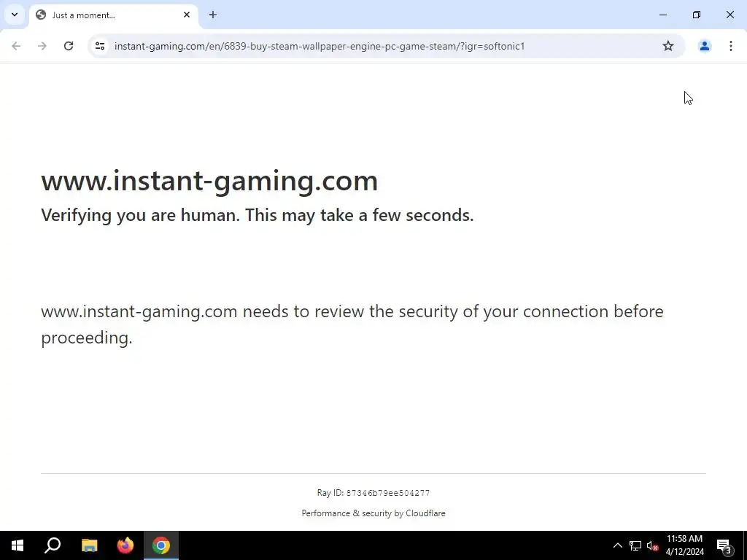
Task: Expand the tab search dropdown
Action: point(15,15)
